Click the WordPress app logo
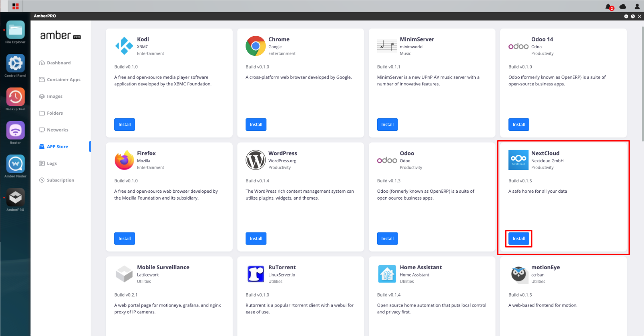This screenshot has width=644, height=336. point(256,160)
